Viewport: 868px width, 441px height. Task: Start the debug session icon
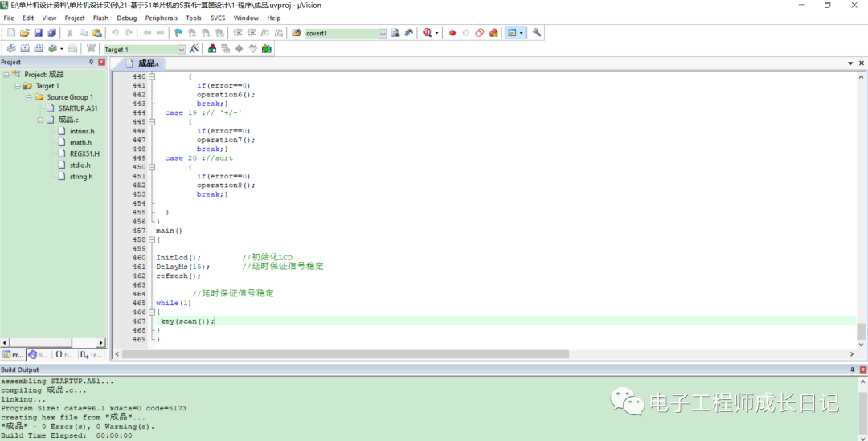click(427, 33)
